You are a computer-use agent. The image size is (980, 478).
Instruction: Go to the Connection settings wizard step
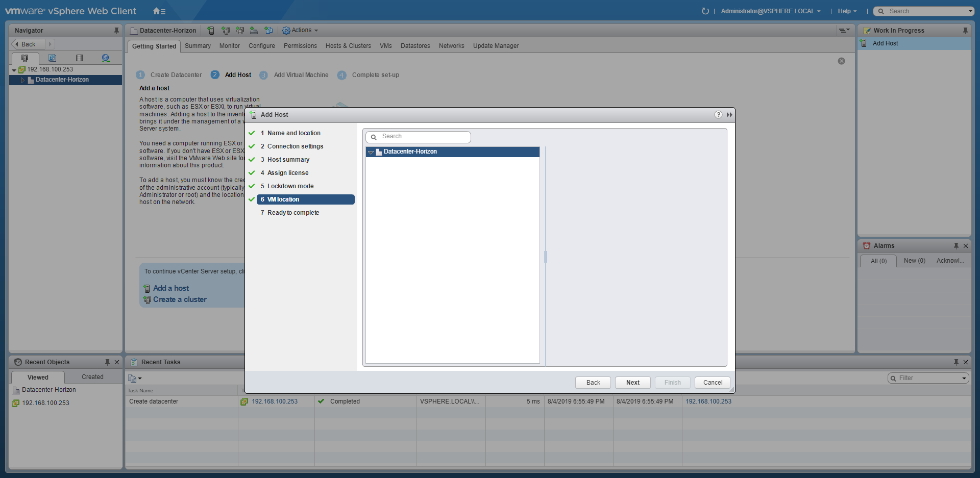(295, 146)
